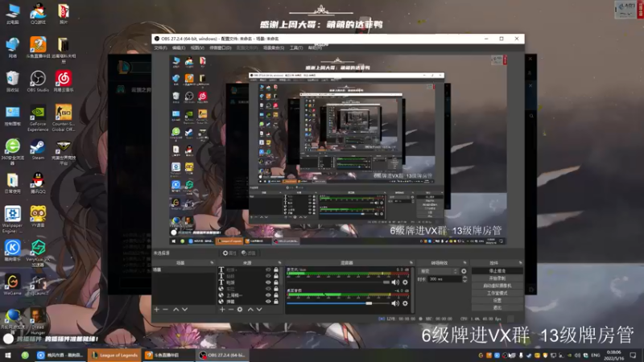The height and width of the screenshot is (362, 644).
Task: Mute the 桌面音频 speaker icon in mixer
Action: pos(395,303)
